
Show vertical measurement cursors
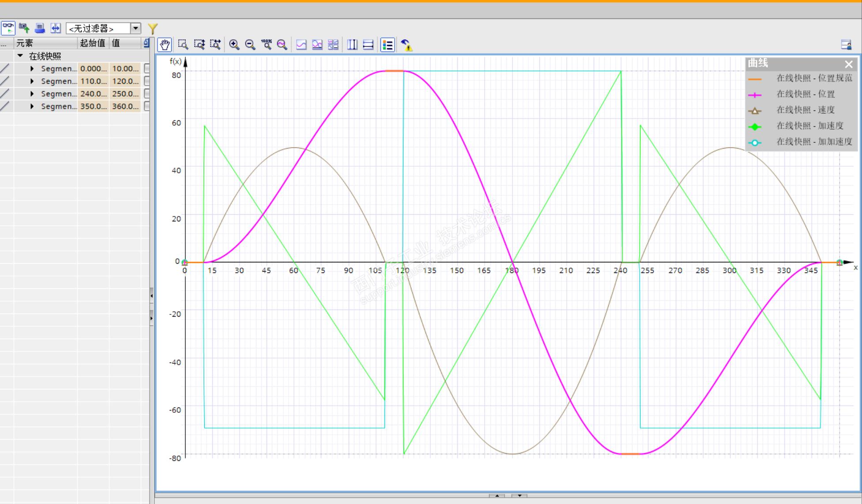(x=352, y=45)
